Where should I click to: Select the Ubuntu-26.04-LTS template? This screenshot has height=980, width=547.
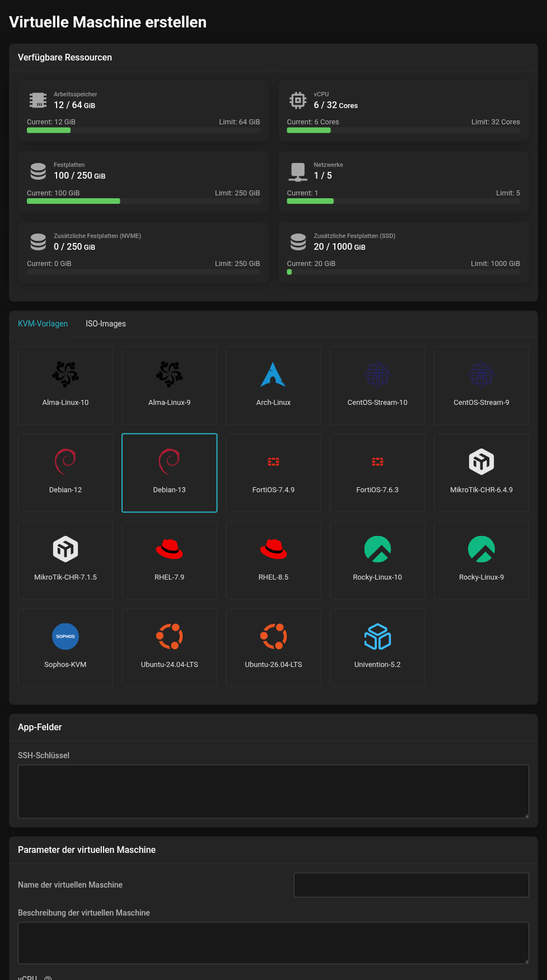[x=273, y=647]
